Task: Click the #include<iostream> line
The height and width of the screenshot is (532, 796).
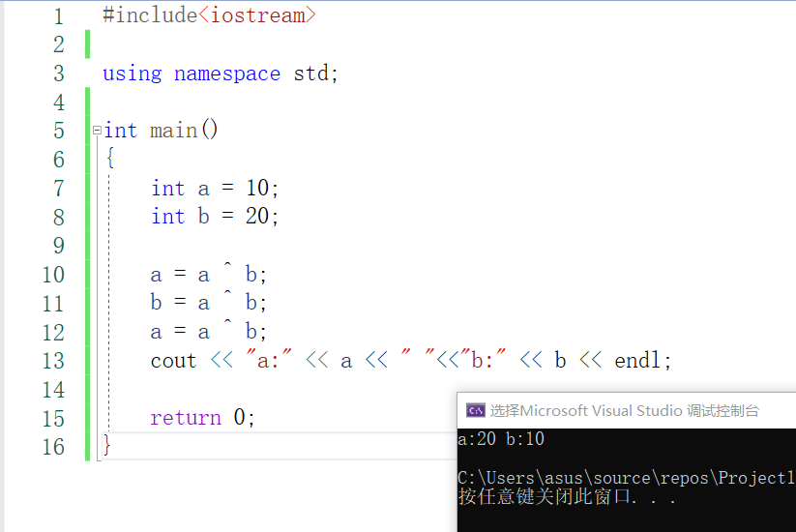Action: point(209,15)
